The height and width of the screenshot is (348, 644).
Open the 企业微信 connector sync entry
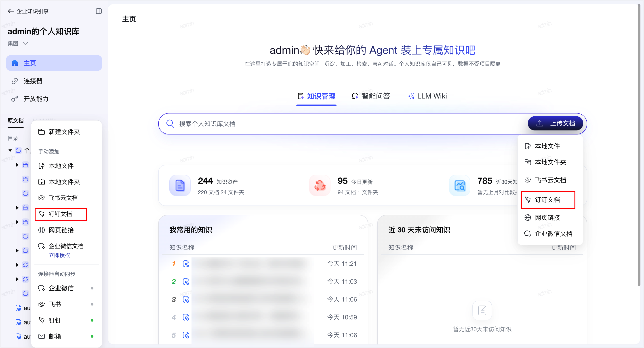point(67,288)
